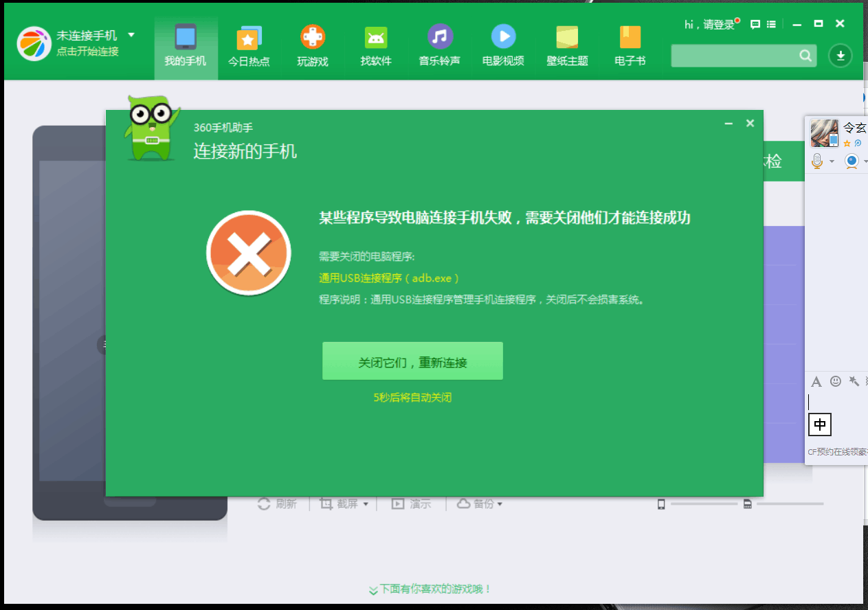
Task: Click the search magnifier icon
Action: (x=805, y=56)
